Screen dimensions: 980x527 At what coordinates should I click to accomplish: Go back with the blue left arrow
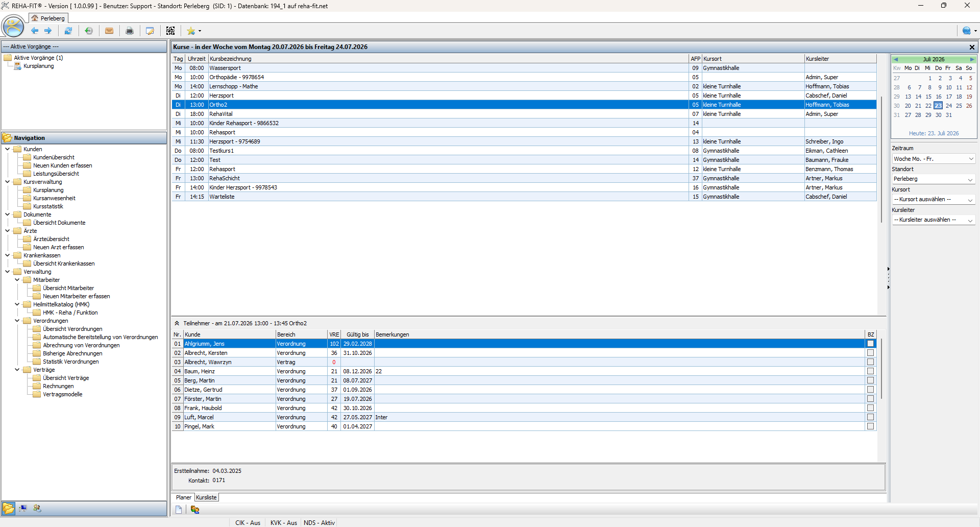click(x=35, y=31)
